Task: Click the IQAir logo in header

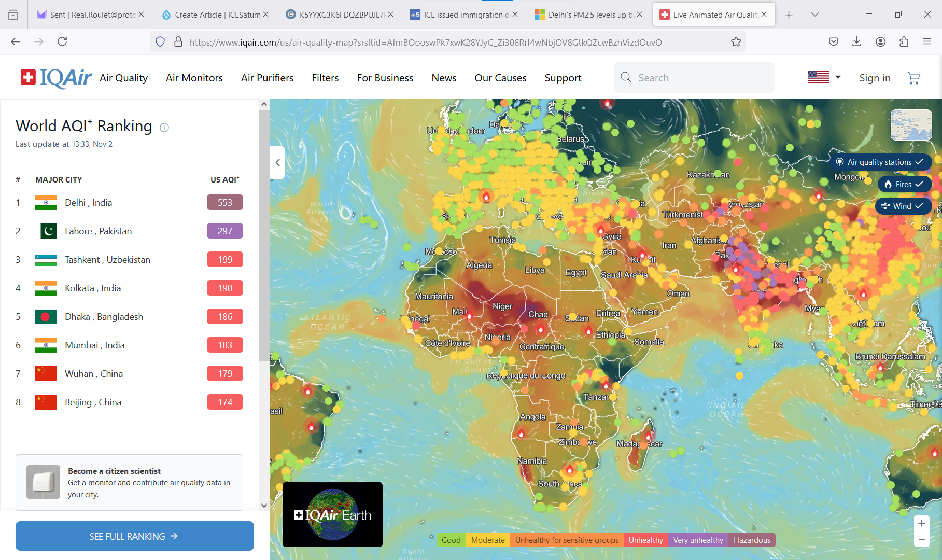Action: 57,78
